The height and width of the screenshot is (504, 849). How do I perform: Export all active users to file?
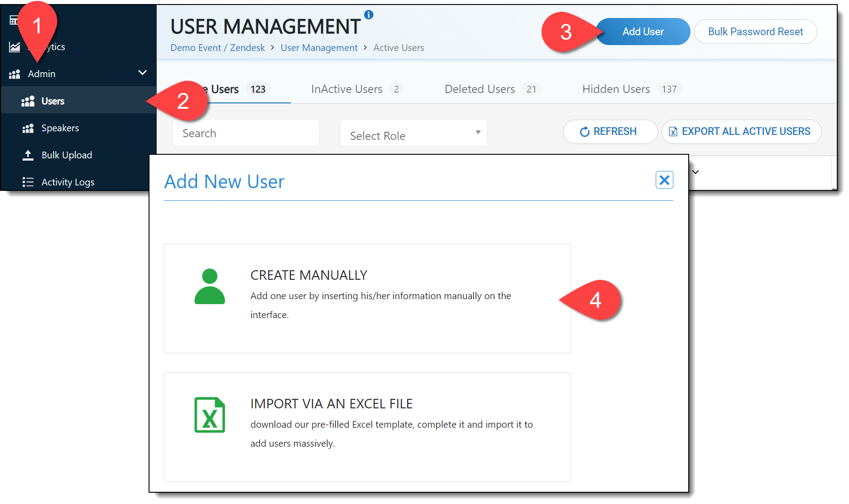click(x=741, y=132)
